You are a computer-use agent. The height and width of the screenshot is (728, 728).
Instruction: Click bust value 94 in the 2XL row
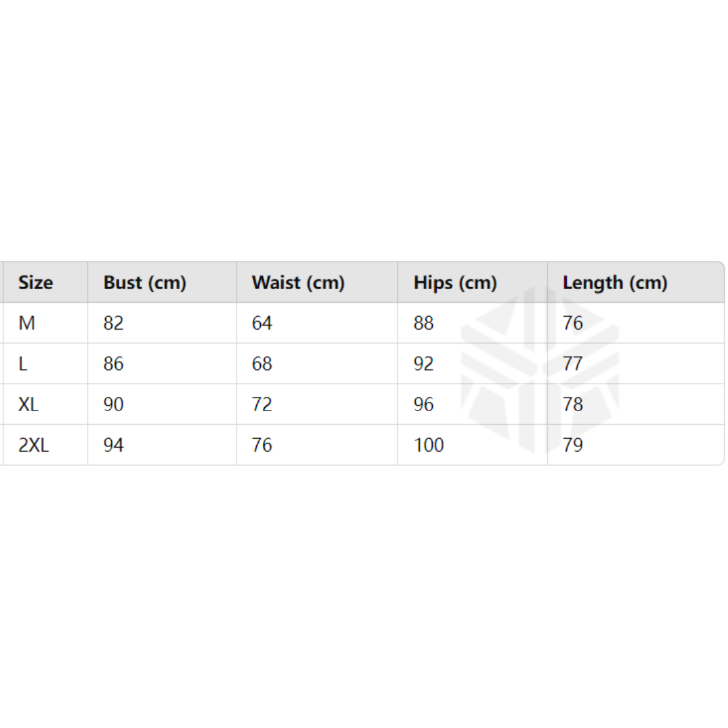point(113,445)
